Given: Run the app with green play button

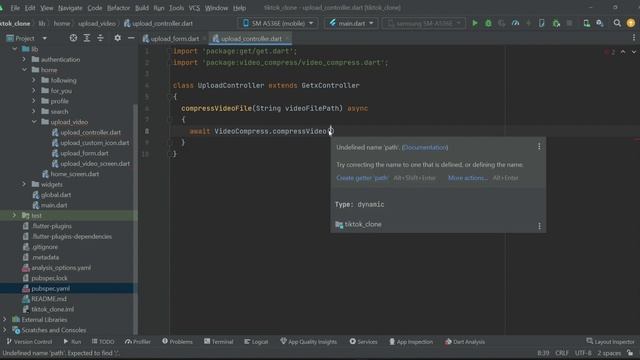Looking at the screenshot, I should [x=474, y=23].
